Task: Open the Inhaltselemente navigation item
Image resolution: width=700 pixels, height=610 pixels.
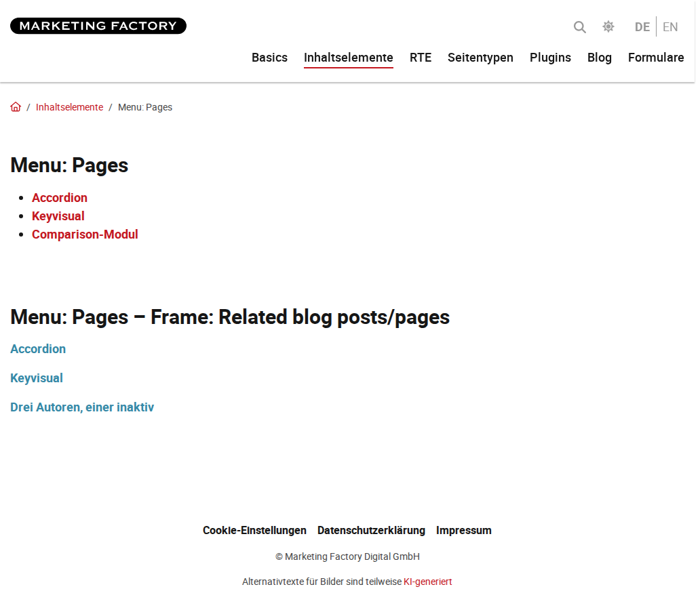Action: click(348, 58)
